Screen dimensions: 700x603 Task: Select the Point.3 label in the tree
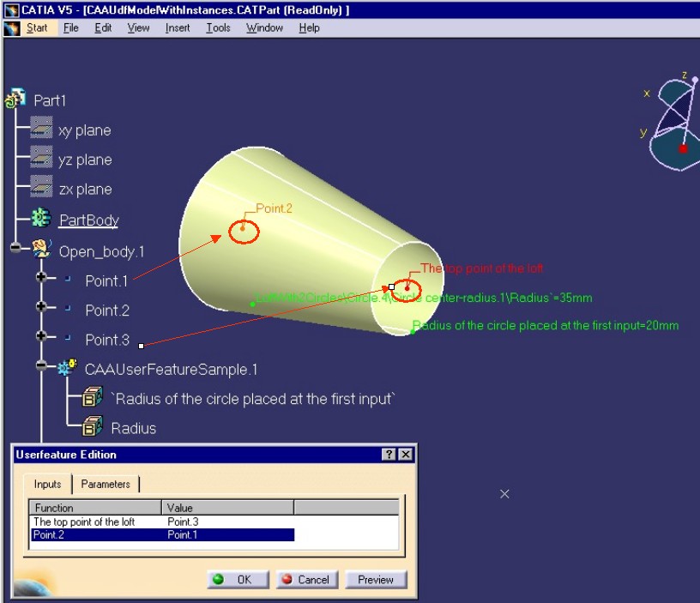tap(107, 341)
